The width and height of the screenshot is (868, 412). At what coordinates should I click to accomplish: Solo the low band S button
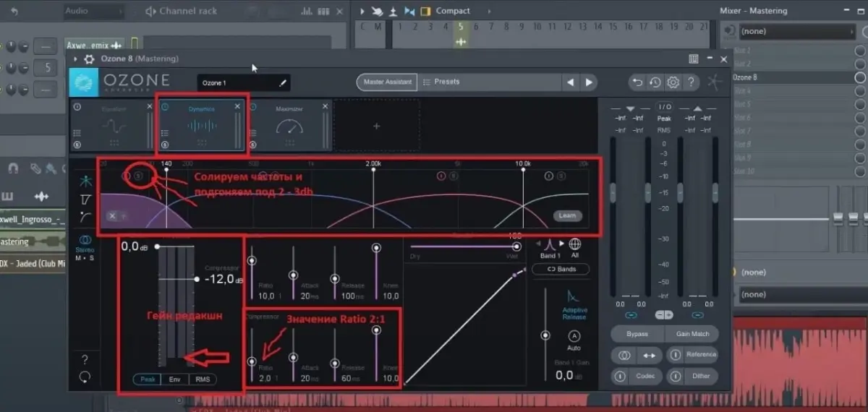coord(139,175)
